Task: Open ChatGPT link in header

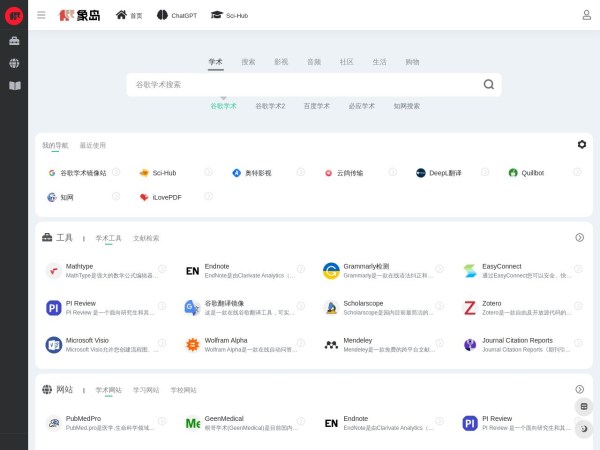Action: tap(177, 15)
